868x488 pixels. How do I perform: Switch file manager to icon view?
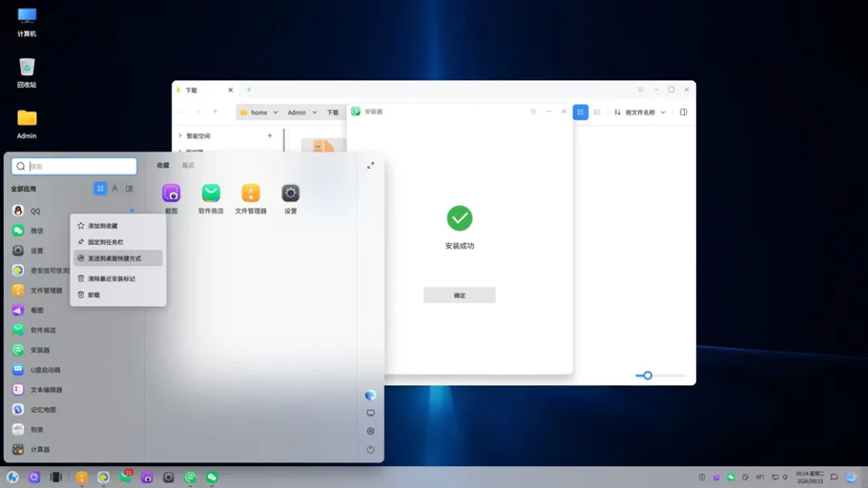tap(581, 113)
